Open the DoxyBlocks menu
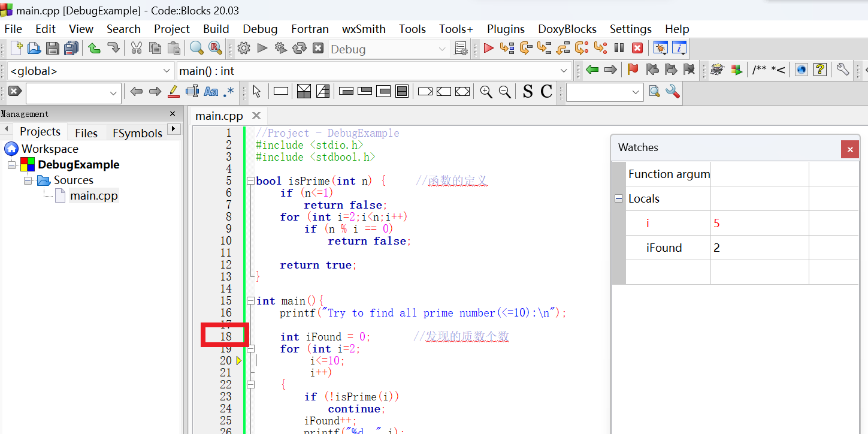 pyautogui.click(x=567, y=29)
